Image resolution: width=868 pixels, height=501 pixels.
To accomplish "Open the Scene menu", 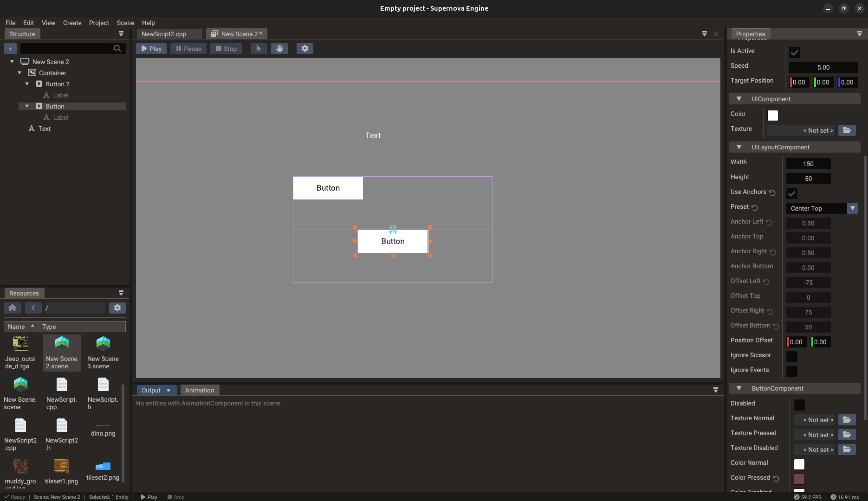I will pyautogui.click(x=125, y=23).
